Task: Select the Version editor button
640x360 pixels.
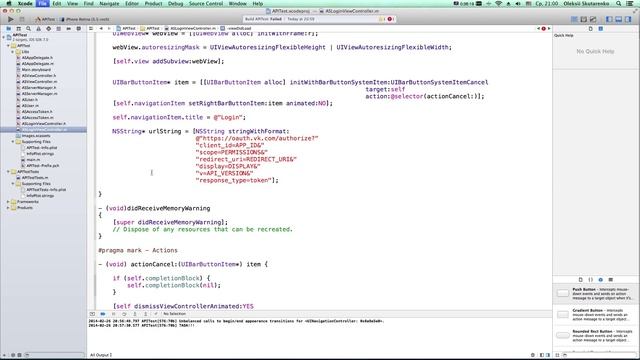Action: click(593, 19)
